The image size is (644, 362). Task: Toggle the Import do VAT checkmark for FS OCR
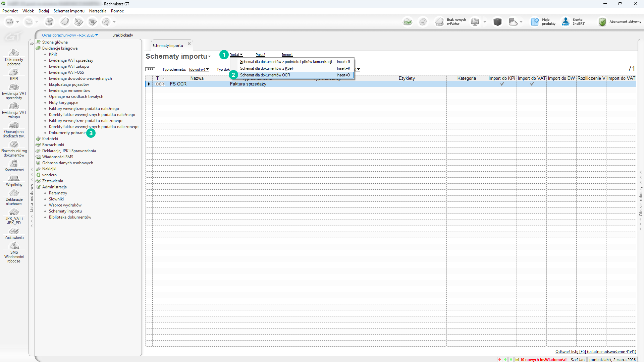click(532, 84)
